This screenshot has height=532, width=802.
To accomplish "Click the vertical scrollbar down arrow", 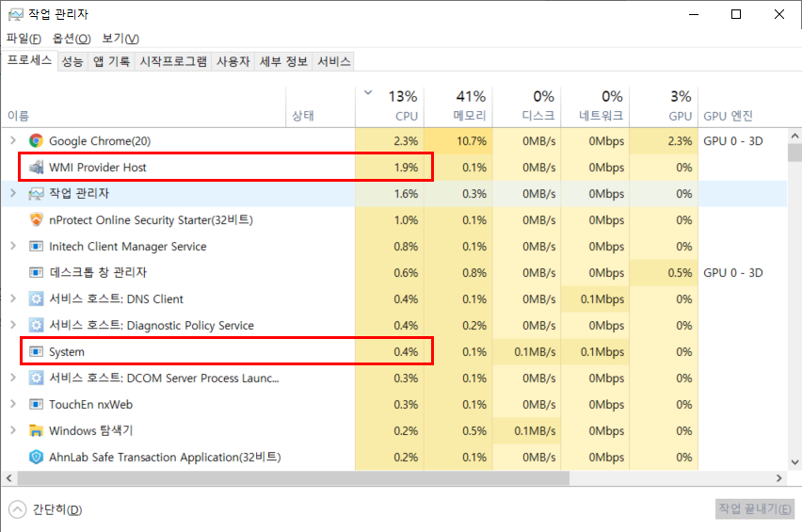I will click(794, 462).
